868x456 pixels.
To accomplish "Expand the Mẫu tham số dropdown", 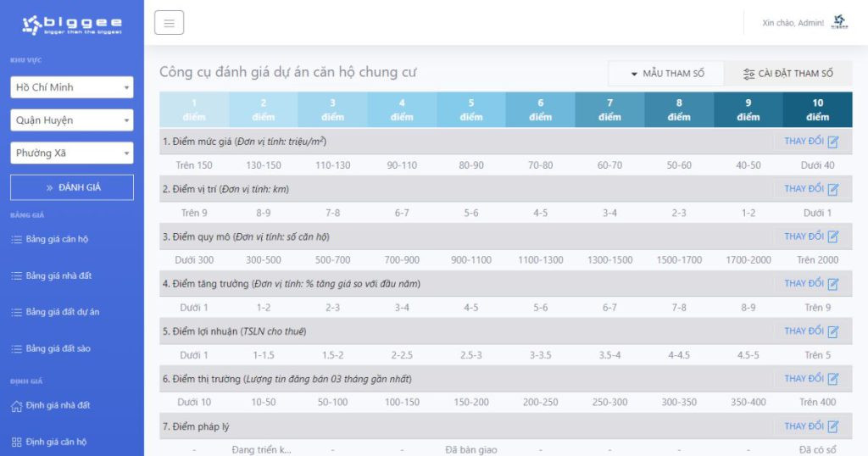I will pos(666,74).
